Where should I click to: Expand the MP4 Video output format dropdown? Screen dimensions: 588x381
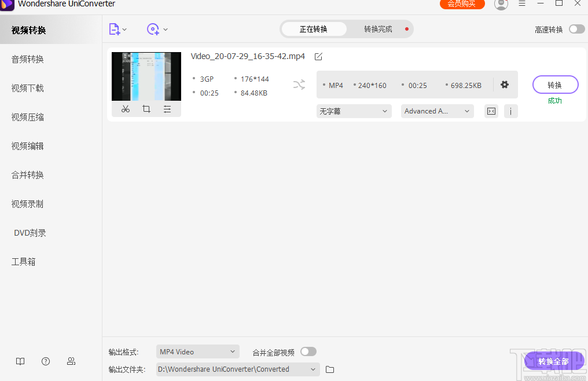pyautogui.click(x=197, y=351)
